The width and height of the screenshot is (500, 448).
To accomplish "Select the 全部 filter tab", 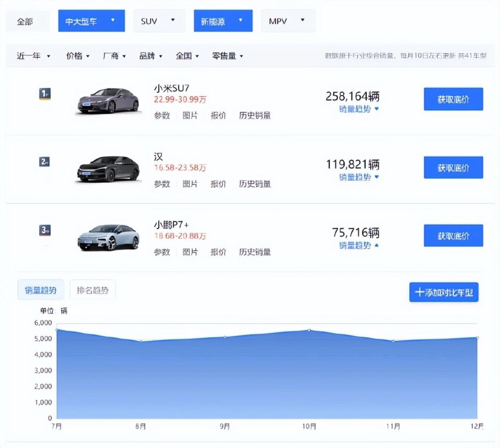I will pos(27,21).
